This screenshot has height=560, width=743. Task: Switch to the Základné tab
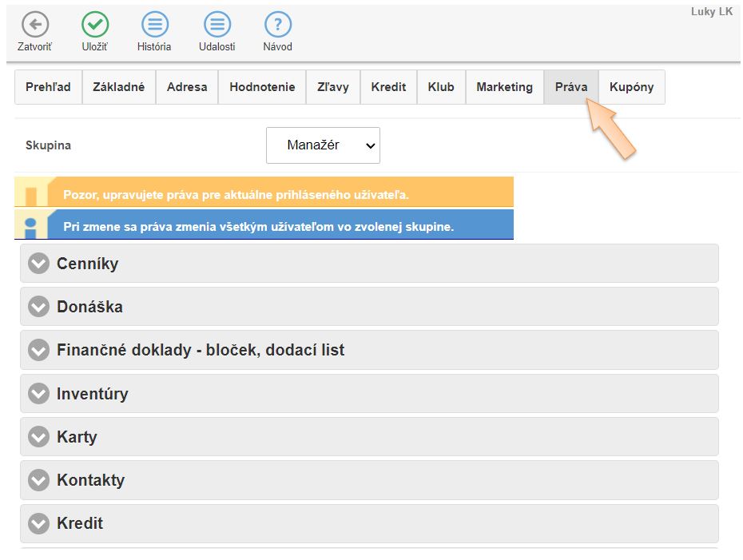coord(118,87)
